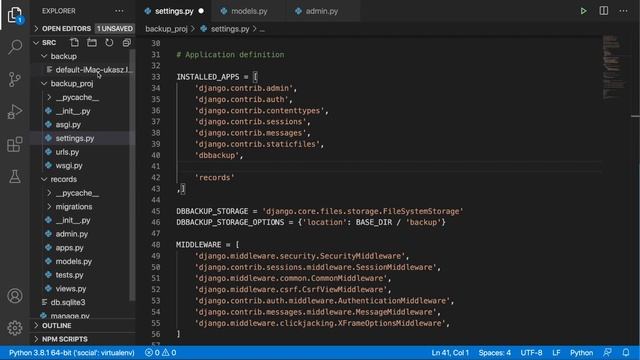Expand the Outline section
640x360 pixels.
click(56, 326)
